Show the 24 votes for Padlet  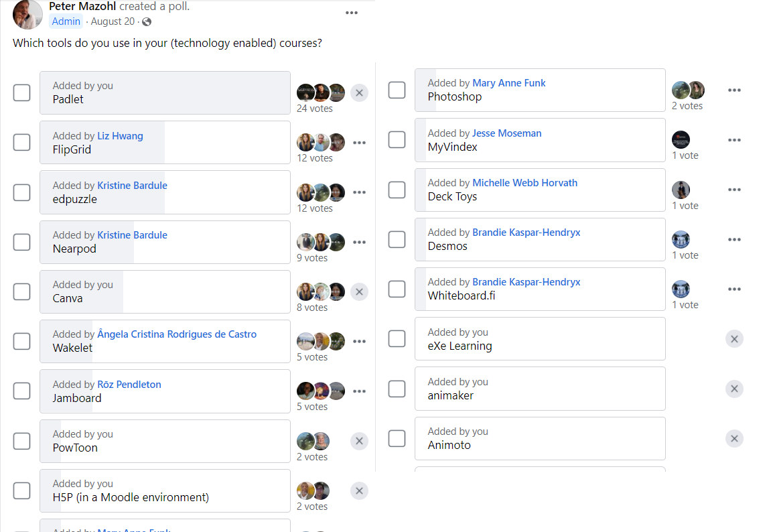(315, 109)
